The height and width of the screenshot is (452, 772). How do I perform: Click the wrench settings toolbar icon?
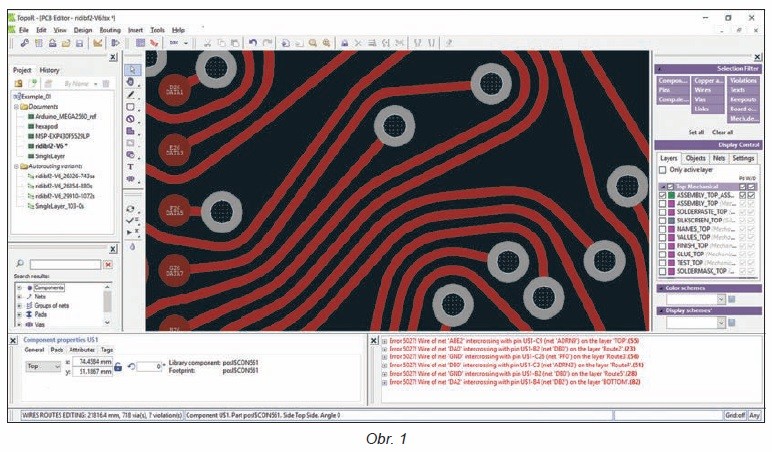tap(24, 43)
